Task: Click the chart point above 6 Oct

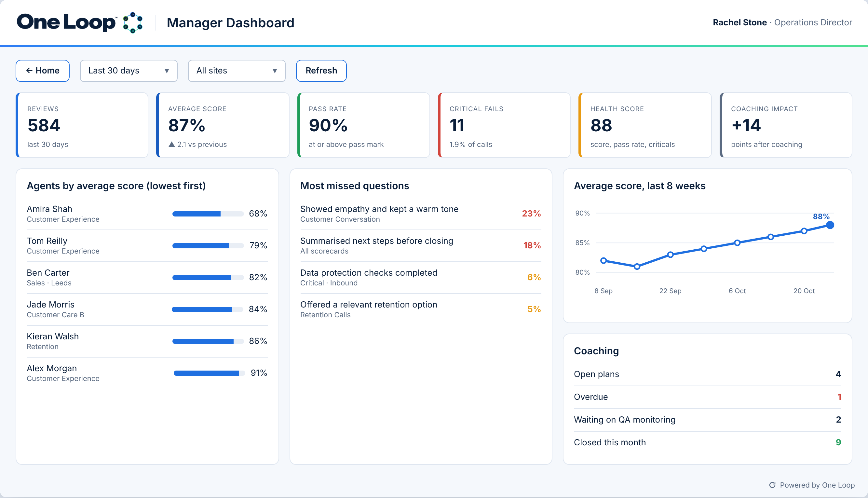Action: point(737,243)
